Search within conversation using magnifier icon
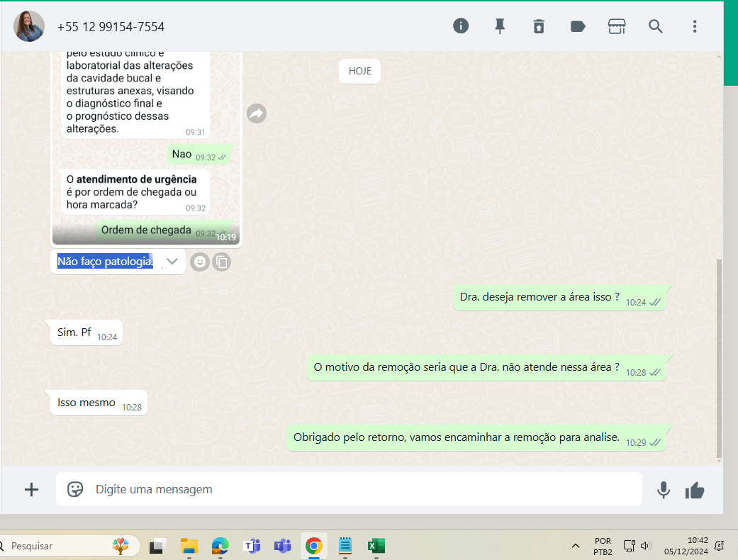Image resolution: width=738 pixels, height=560 pixels. click(656, 26)
